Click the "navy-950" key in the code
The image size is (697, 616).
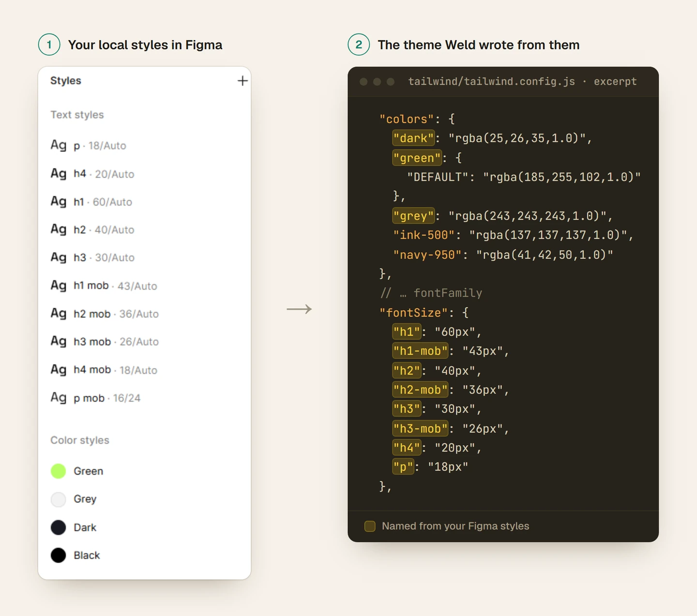point(427,255)
